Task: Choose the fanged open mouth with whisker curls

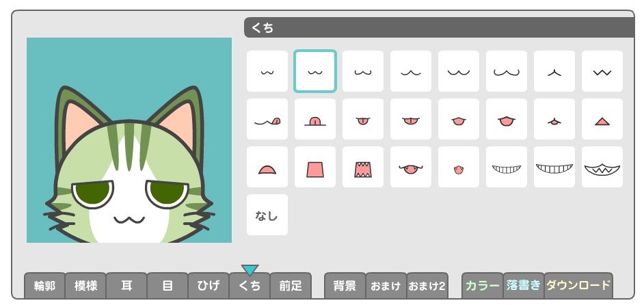Action: tap(411, 167)
